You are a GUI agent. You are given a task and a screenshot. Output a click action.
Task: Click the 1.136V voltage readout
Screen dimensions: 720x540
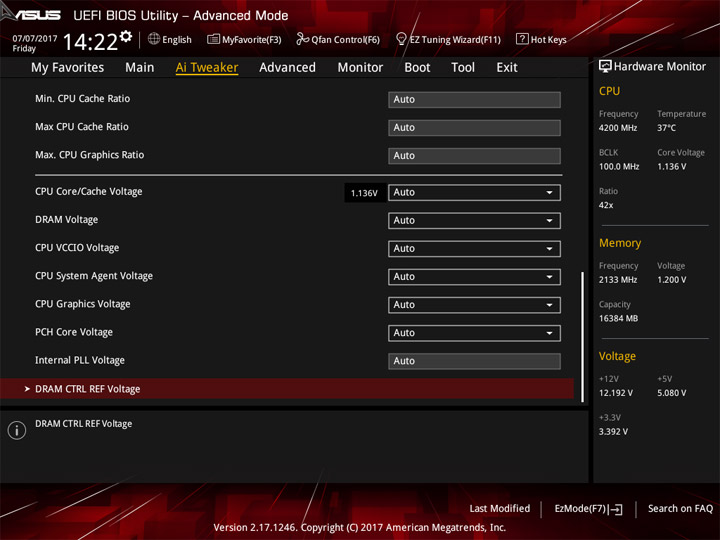point(364,193)
